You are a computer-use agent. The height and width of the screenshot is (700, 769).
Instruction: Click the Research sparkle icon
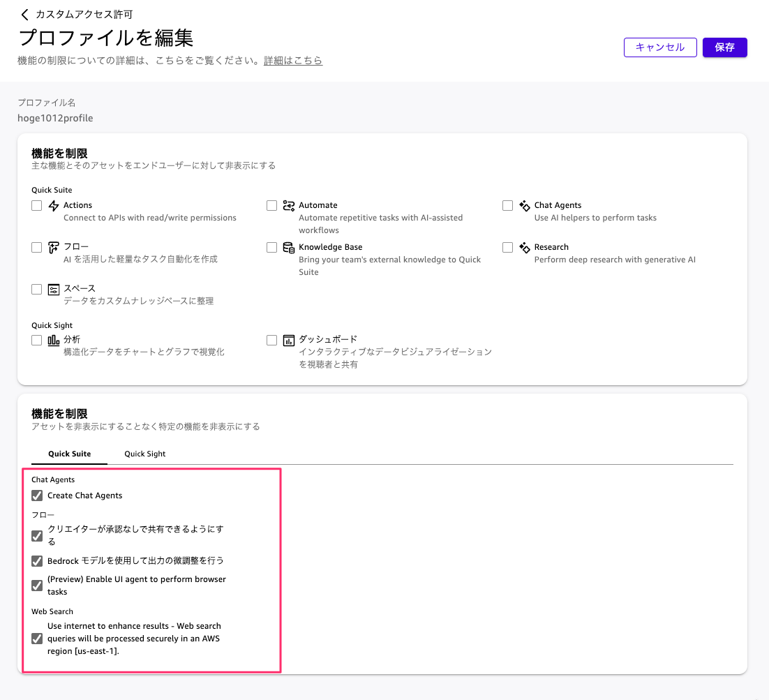click(x=525, y=248)
